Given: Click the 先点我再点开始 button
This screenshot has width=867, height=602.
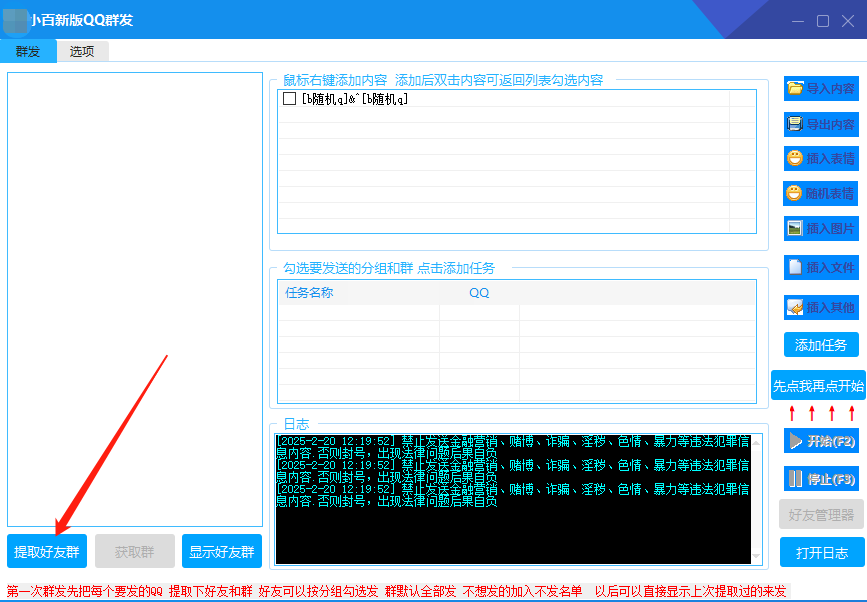Looking at the screenshot, I should (818, 385).
